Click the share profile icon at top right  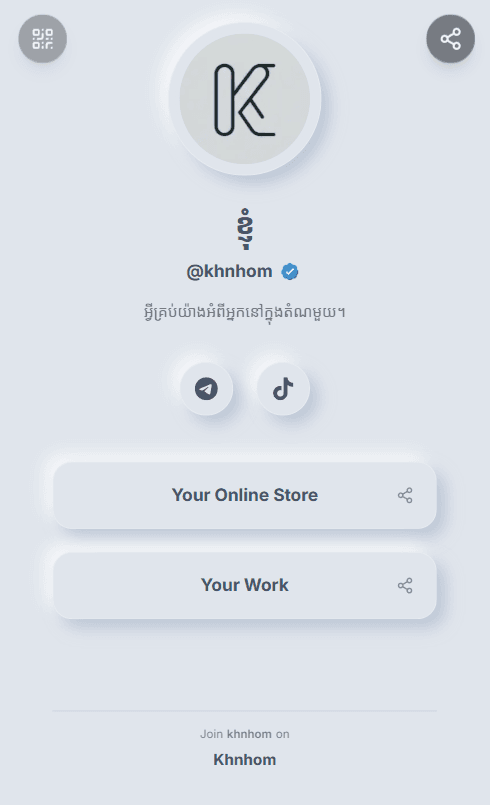point(450,39)
